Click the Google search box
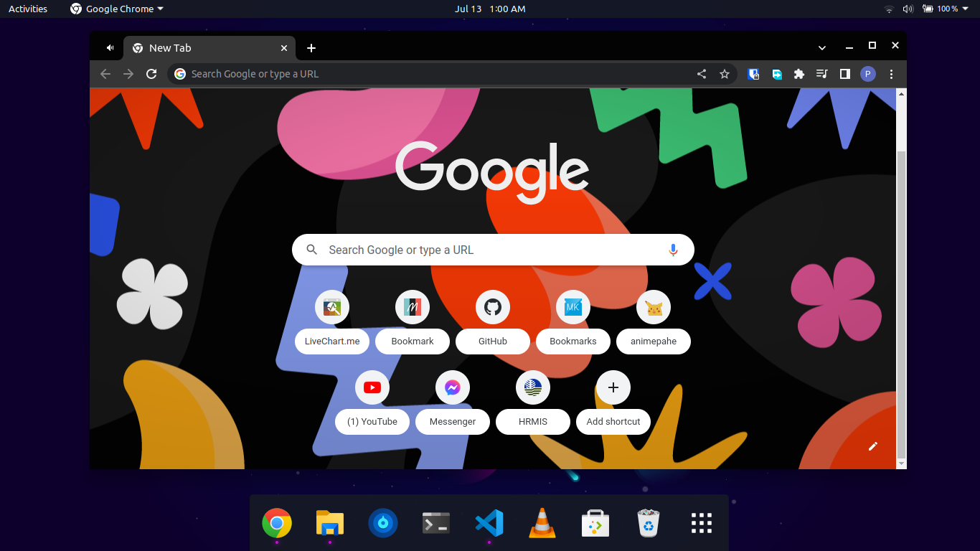This screenshot has height=551, width=980. (493, 250)
